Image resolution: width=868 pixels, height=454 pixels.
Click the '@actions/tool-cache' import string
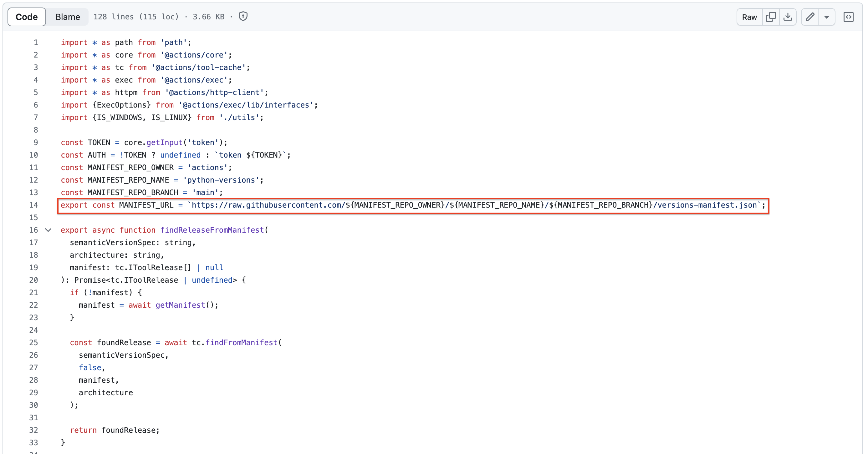pos(198,67)
